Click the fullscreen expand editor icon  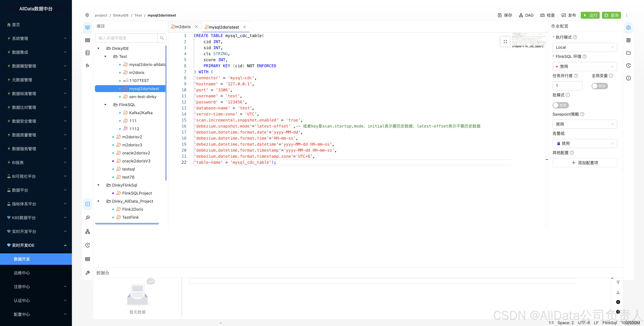point(505,42)
